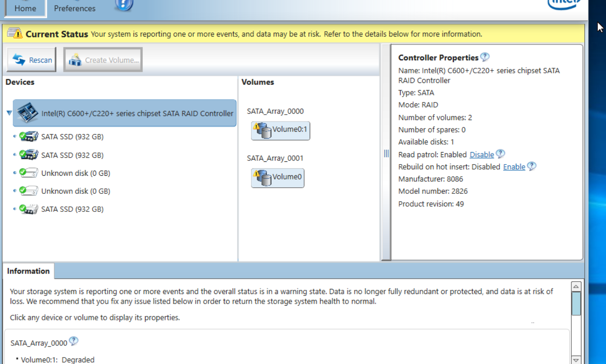This screenshot has width=606, height=364.
Task: Enable Rebuild on hot insert link
Action: pyautogui.click(x=514, y=167)
